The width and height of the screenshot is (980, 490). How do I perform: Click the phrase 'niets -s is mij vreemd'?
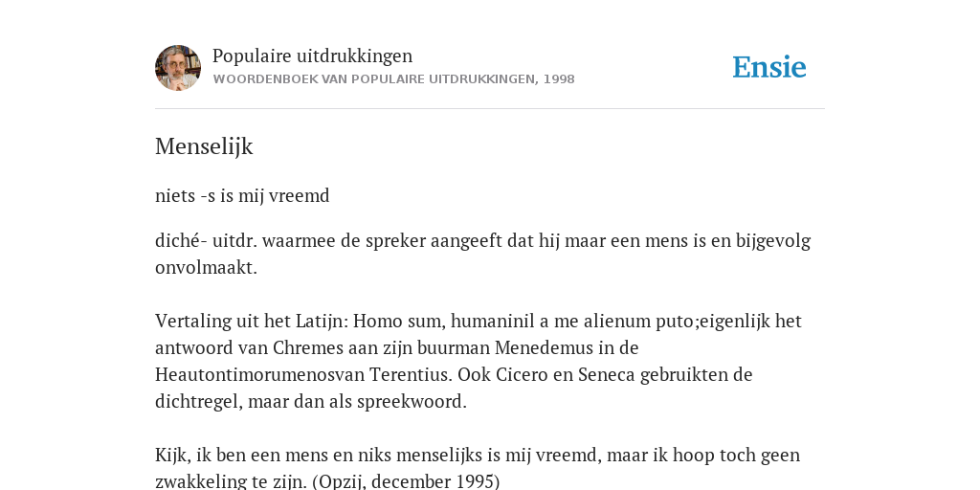[242, 196]
